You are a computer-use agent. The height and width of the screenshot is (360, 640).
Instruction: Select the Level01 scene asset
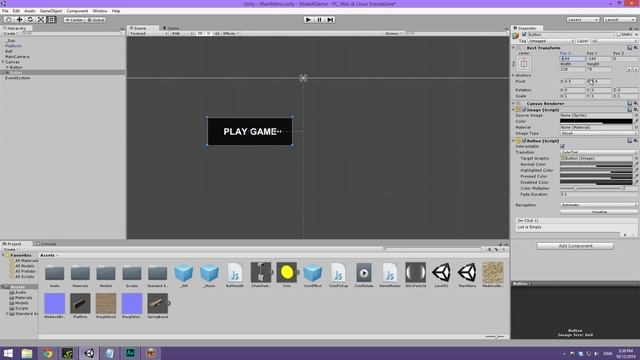tap(441, 275)
